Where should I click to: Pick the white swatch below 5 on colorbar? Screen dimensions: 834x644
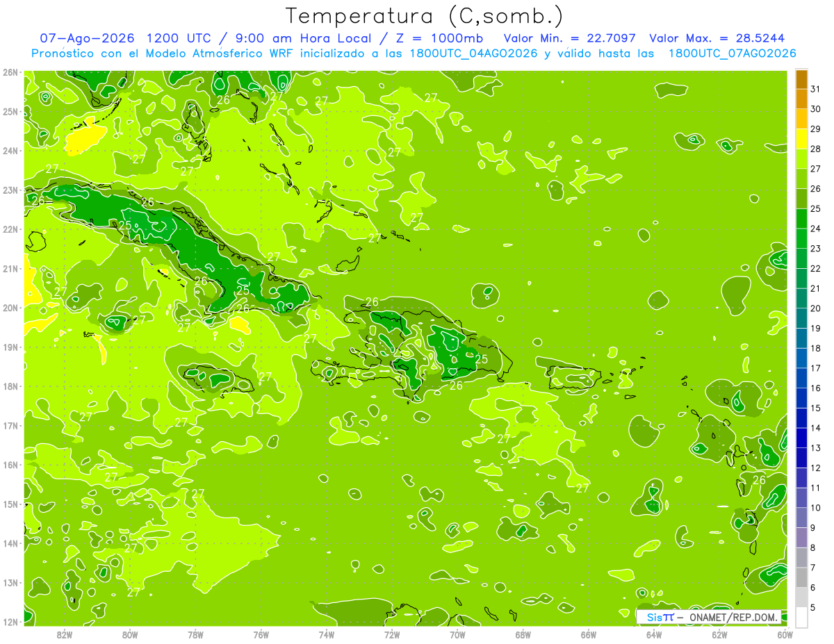pyautogui.click(x=801, y=618)
